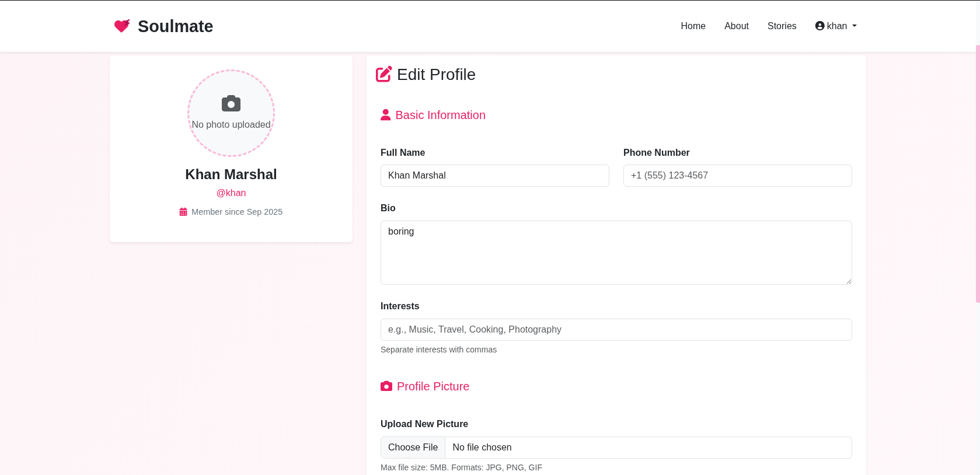This screenshot has width=980, height=475.
Task: Focus the Phone Number input field
Action: 738,176
